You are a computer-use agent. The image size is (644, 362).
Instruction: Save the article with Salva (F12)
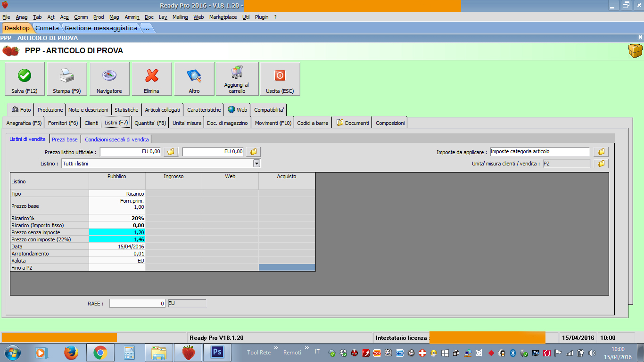pyautogui.click(x=25, y=79)
